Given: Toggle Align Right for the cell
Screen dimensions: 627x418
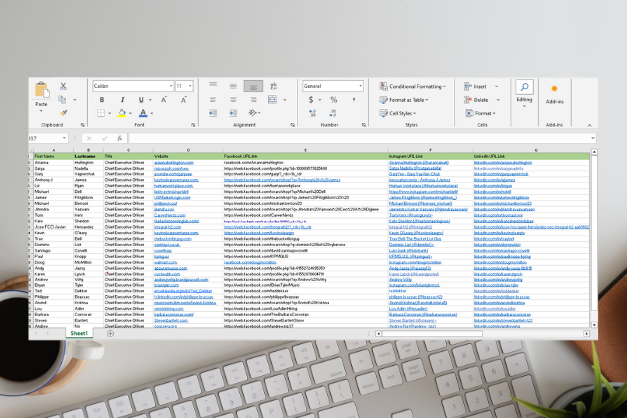Looking at the screenshot, I should [x=253, y=100].
